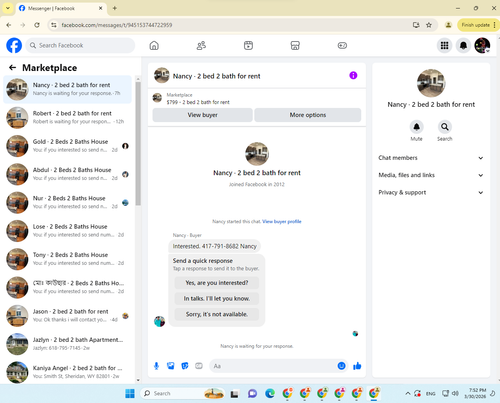Viewport: 500px width, 403px height.
Task: Open Jazlyn - 2 bed 2 bath Apartment chat
Action: point(68,344)
